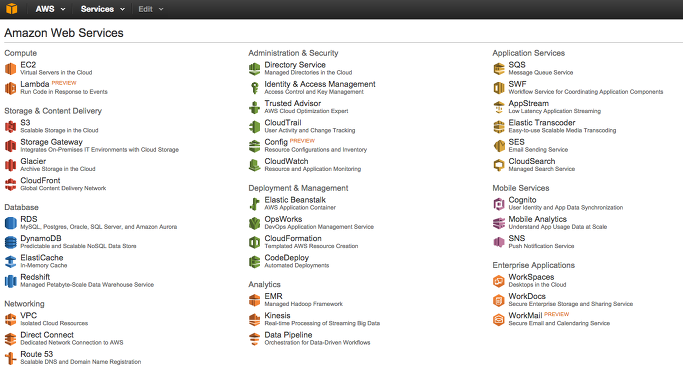Open the Mobile Analytics link
The width and height of the screenshot is (683, 374).
point(538,219)
